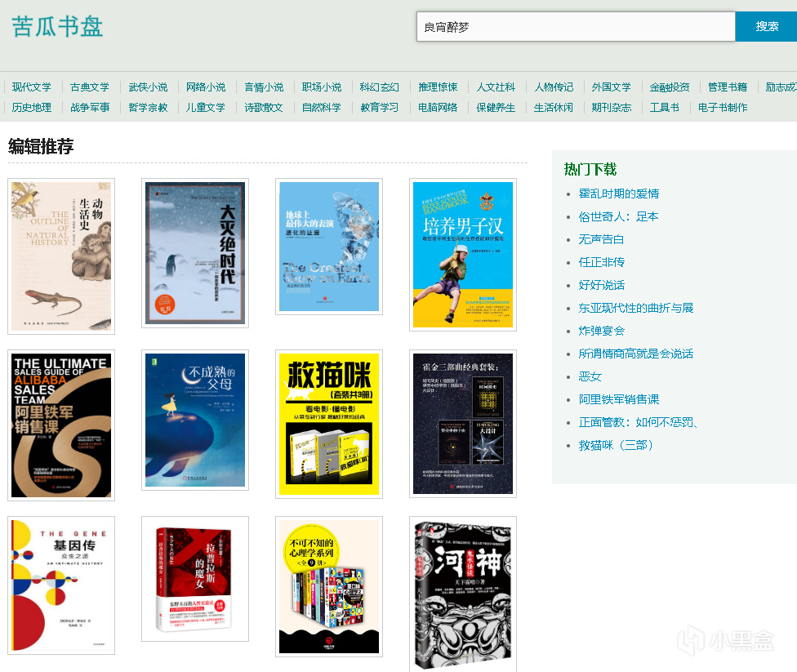Open the 教育学习 category
Image resolution: width=797 pixels, height=672 pixels.
pos(379,107)
